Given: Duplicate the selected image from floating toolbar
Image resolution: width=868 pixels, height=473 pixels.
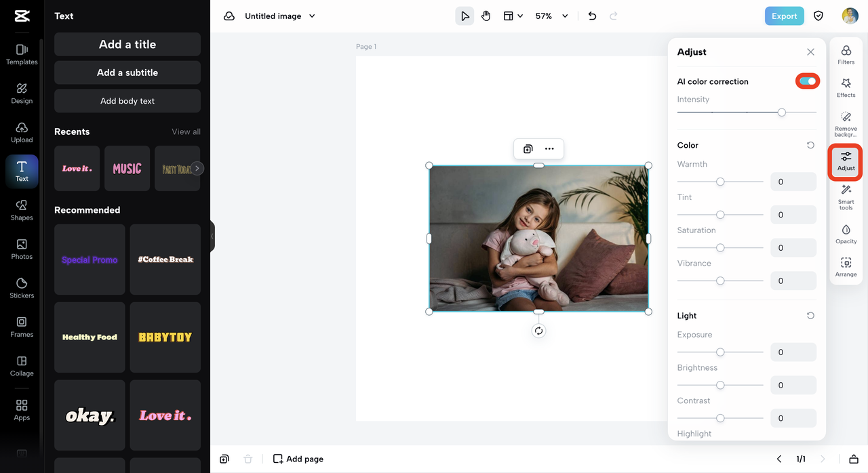Looking at the screenshot, I should coord(528,149).
